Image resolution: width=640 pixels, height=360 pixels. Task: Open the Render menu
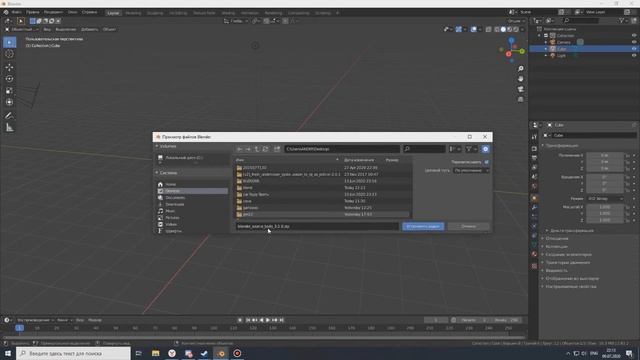click(53, 12)
